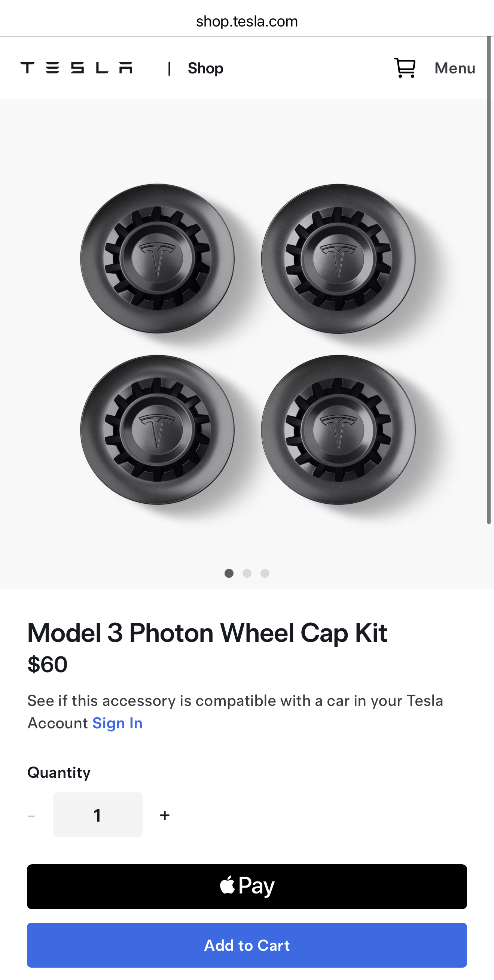The height and width of the screenshot is (980, 494).
Task: Click the top-right wheel cap image
Action: [x=338, y=259]
